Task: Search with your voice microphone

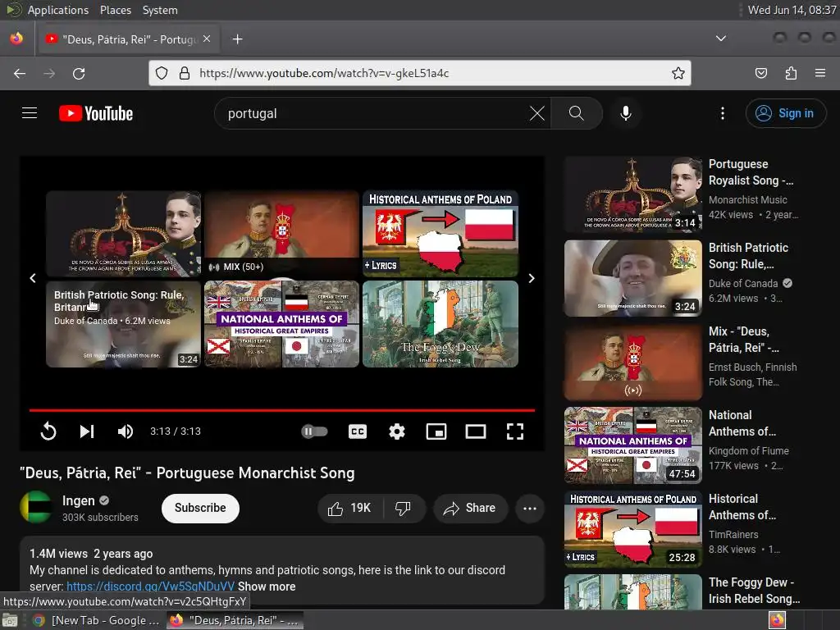Action: 625,113
